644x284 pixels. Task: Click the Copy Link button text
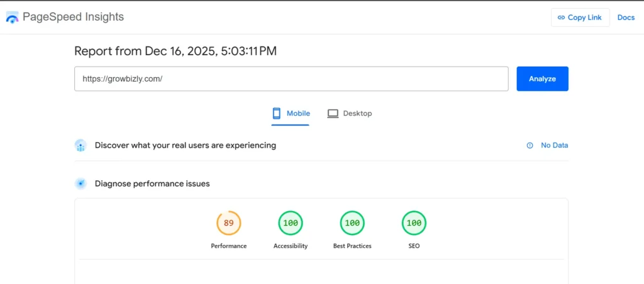(584, 18)
